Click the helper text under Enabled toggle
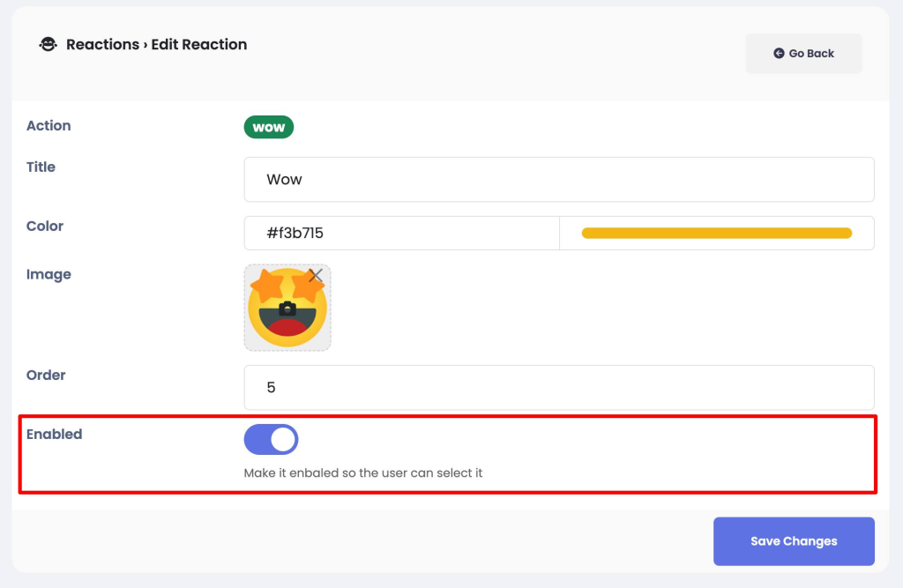Screen dimensions: 903x588 pos(362,473)
